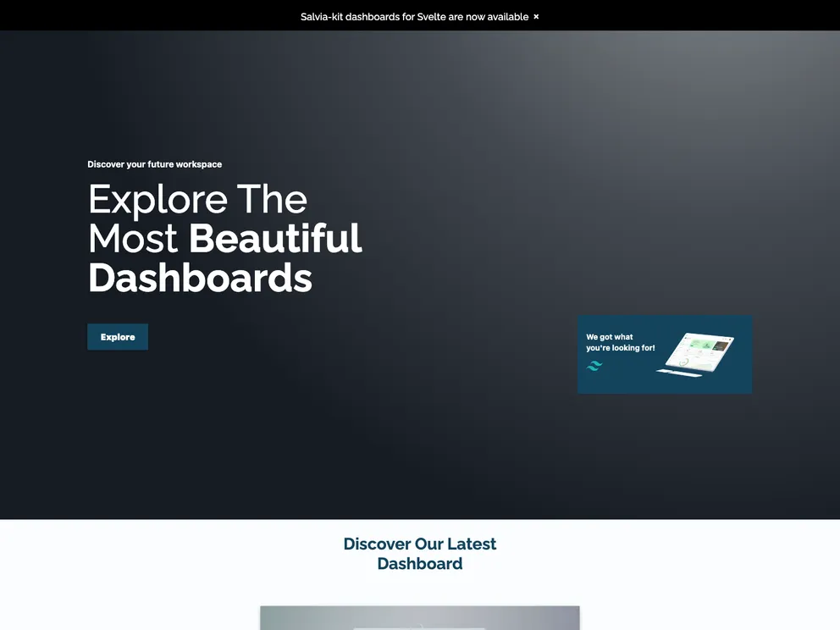The height and width of the screenshot is (630, 840).
Task: Click the Salvia-kit dashboards announcement text
Action: coord(414,17)
